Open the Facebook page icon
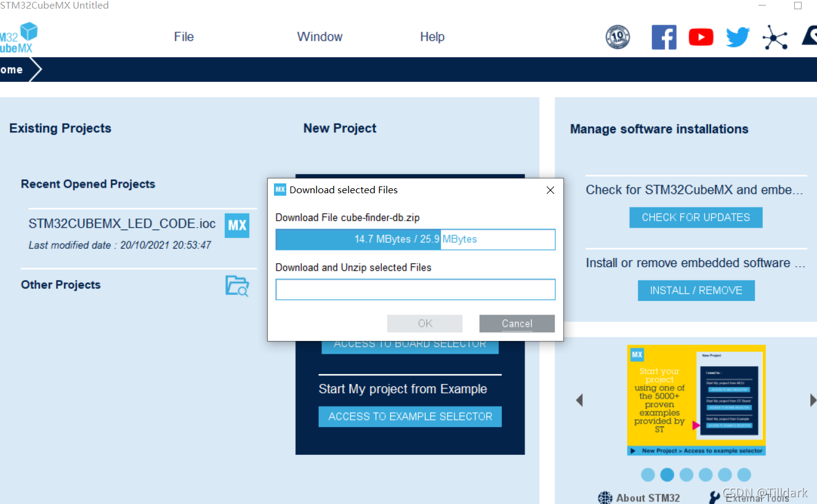The image size is (817, 504). point(664,37)
